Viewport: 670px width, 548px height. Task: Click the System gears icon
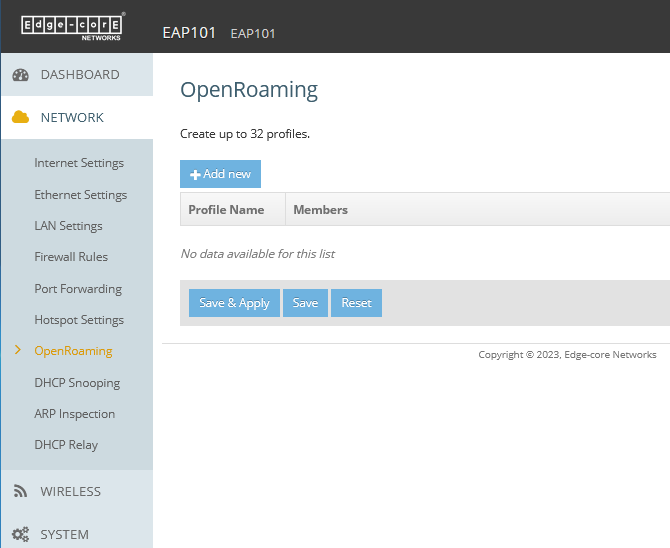point(20,534)
